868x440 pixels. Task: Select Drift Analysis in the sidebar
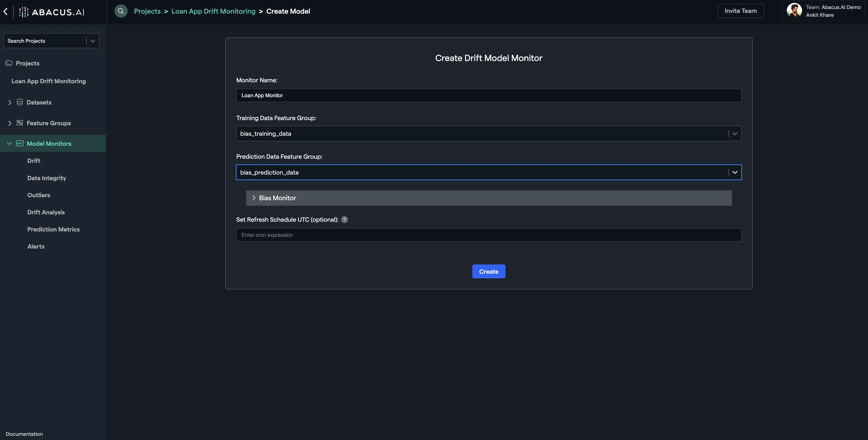[x=46, y=212]
